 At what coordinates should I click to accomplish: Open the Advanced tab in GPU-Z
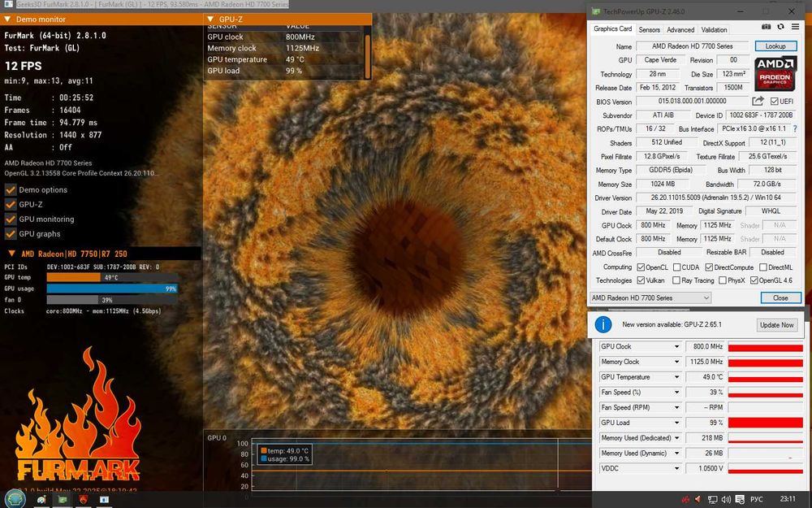coord(680,30)
